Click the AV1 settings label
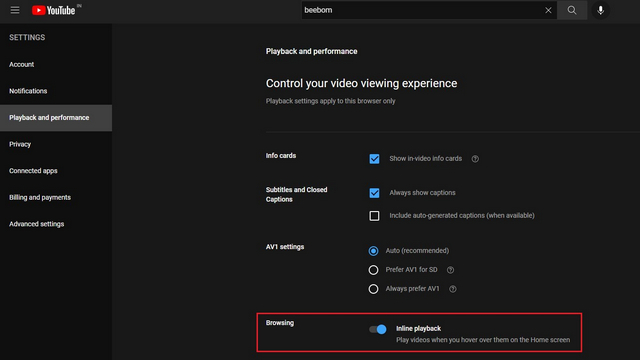Image resolution: width=640 pixels, height=360 pixels. click(285, 247)
